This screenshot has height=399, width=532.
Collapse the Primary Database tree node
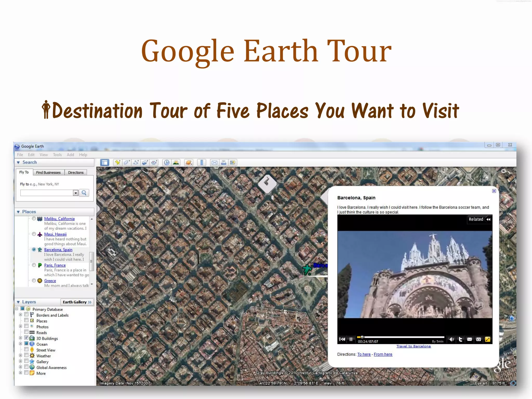(x=17, y=309)
